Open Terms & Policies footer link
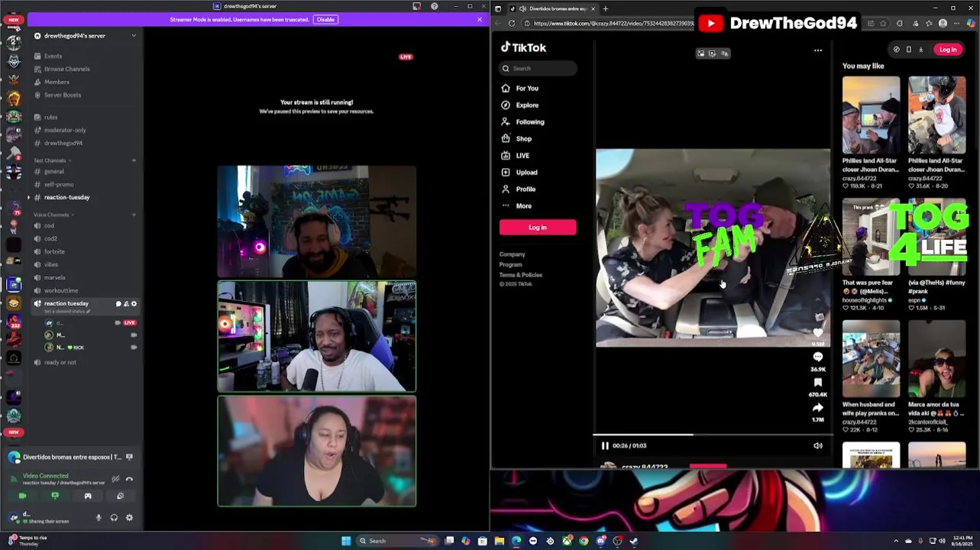 coord(520,274)
